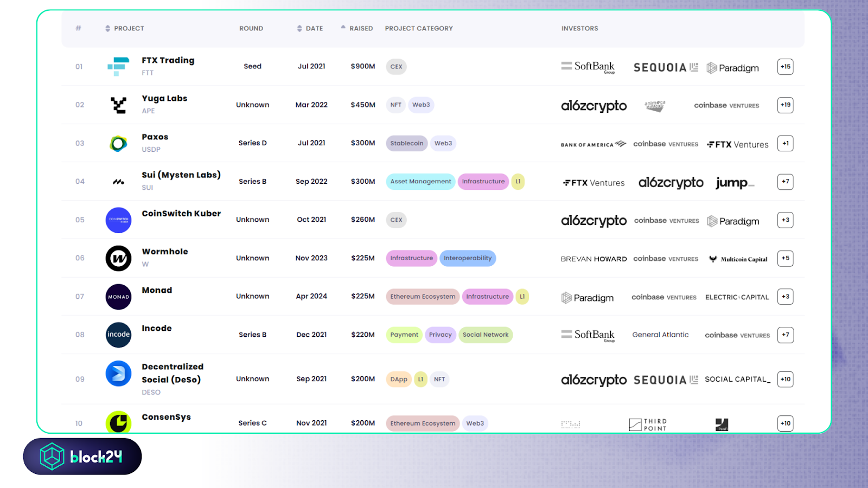
Task: Expand +7 investors in the Incode row
Action: tap(785, 335)
